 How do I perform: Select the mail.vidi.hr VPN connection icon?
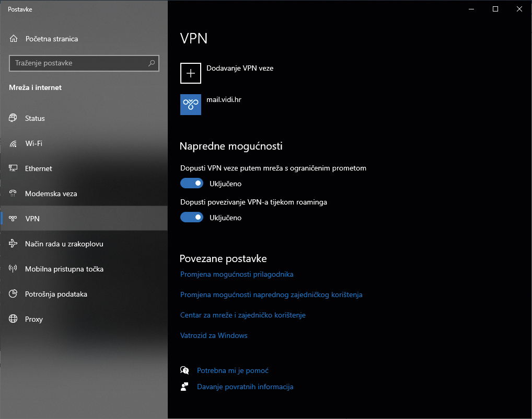pyautogui.click(x=191, y=105)
